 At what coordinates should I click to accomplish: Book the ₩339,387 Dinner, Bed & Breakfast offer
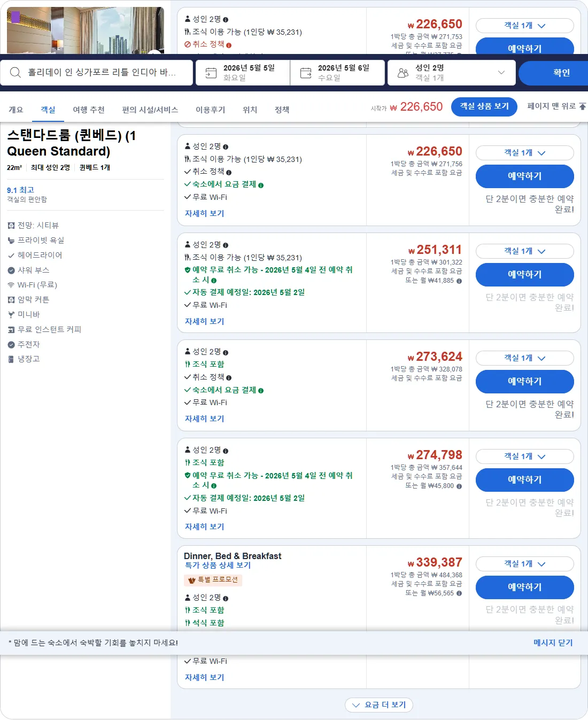coord(525,587)
